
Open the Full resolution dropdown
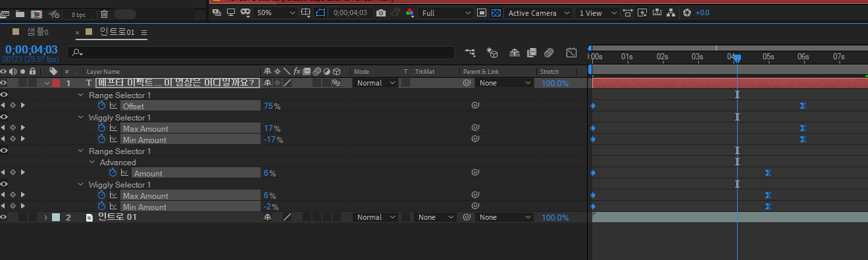(446, 13)
